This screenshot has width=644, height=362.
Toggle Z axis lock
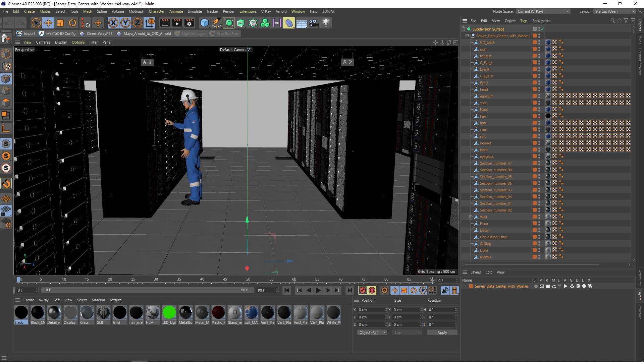138,23
